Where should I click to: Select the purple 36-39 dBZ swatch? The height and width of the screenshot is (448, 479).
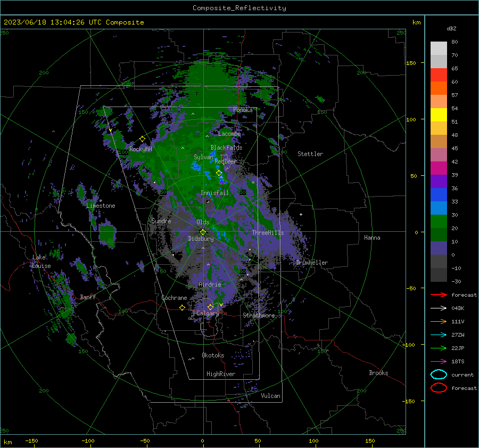pos(439,182)
